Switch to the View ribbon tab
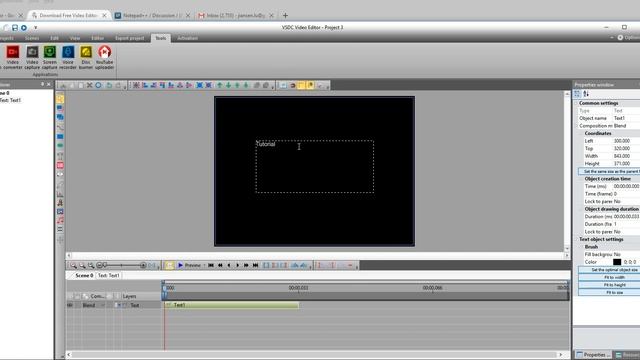The height and width of the screenshot is (360, 640). tap(75, 38)
